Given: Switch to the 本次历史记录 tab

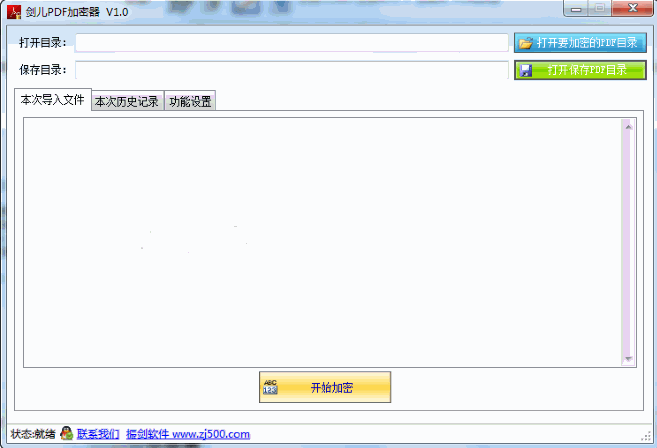Looking at the screenshot, I should 127,101.
